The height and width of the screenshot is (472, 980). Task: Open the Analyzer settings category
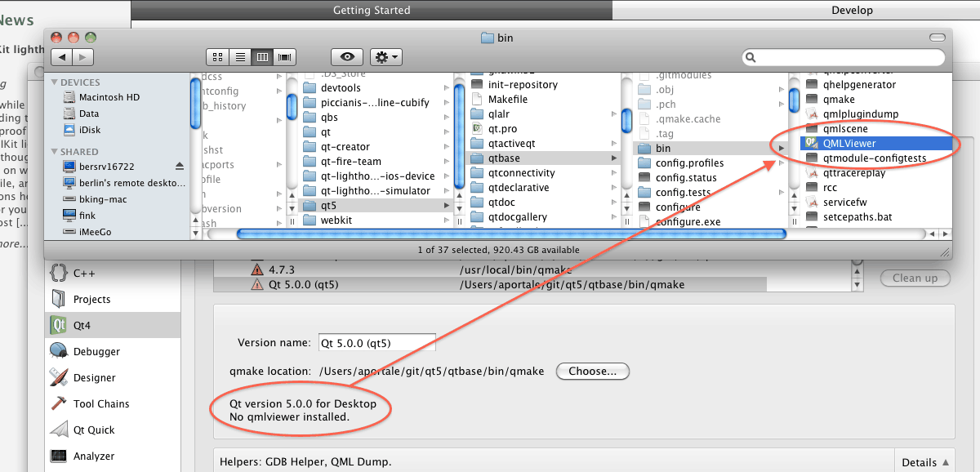(94, 456)
